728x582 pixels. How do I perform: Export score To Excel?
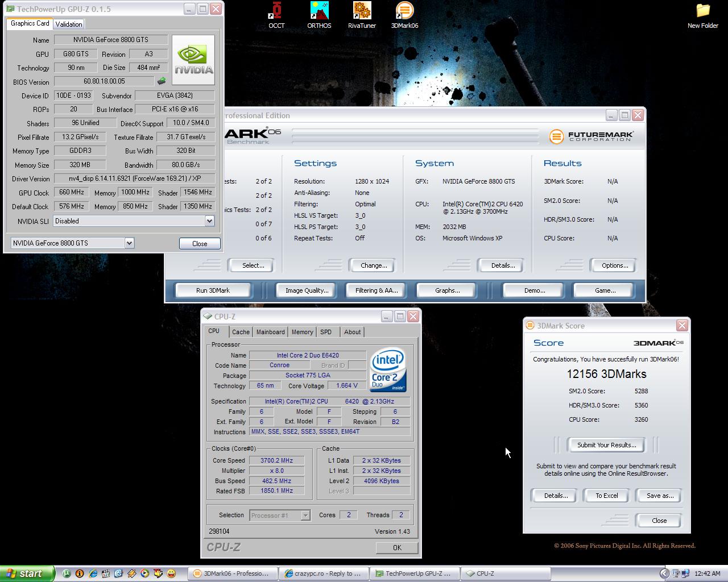click(606, 496)
